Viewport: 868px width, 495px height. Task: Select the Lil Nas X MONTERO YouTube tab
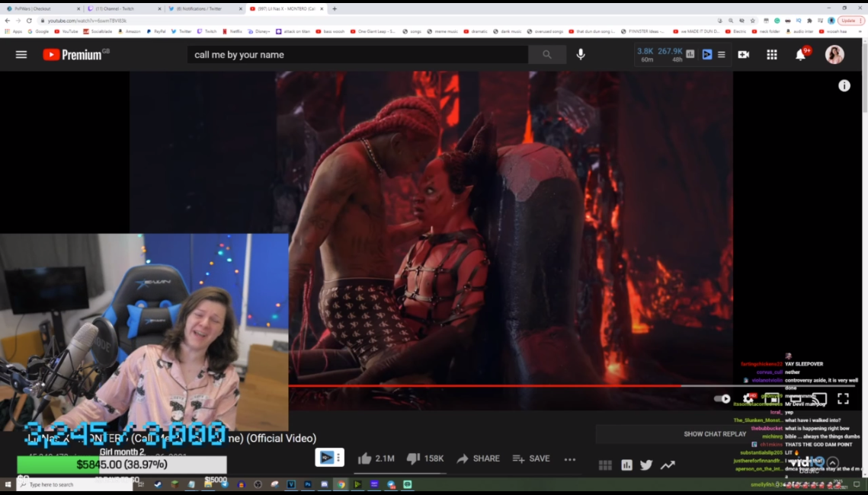coord(287,8)
